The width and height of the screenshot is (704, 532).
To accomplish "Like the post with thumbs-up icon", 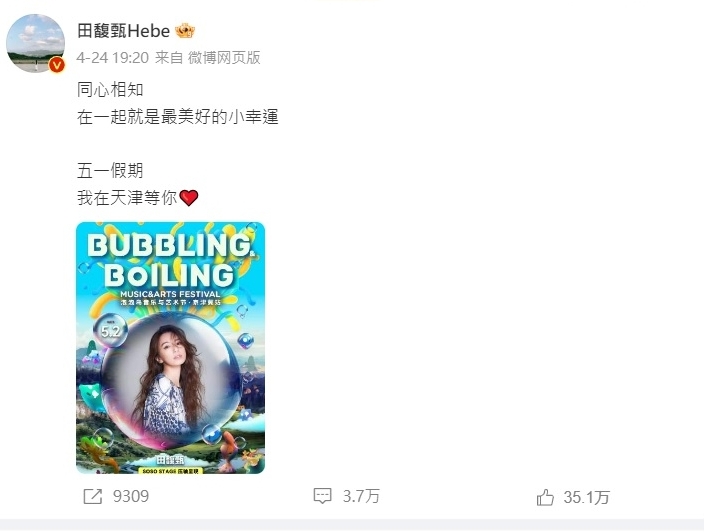I will click(545, 497).
